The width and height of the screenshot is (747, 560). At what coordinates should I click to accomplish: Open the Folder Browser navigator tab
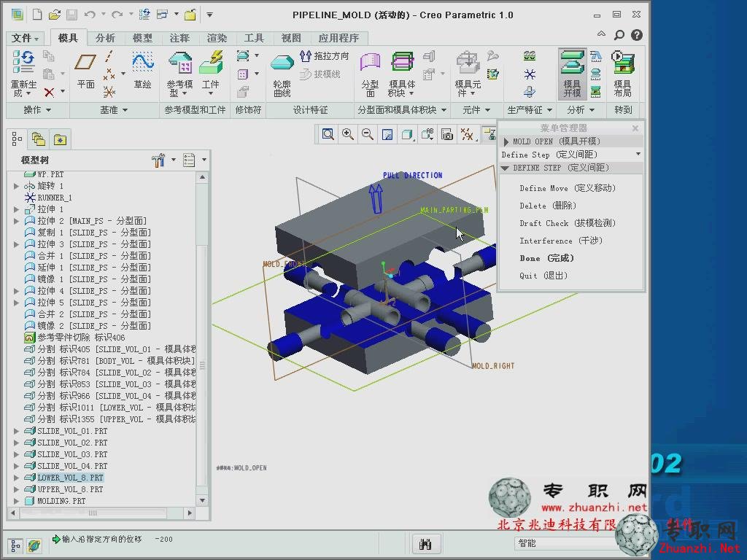coord(38,139)
